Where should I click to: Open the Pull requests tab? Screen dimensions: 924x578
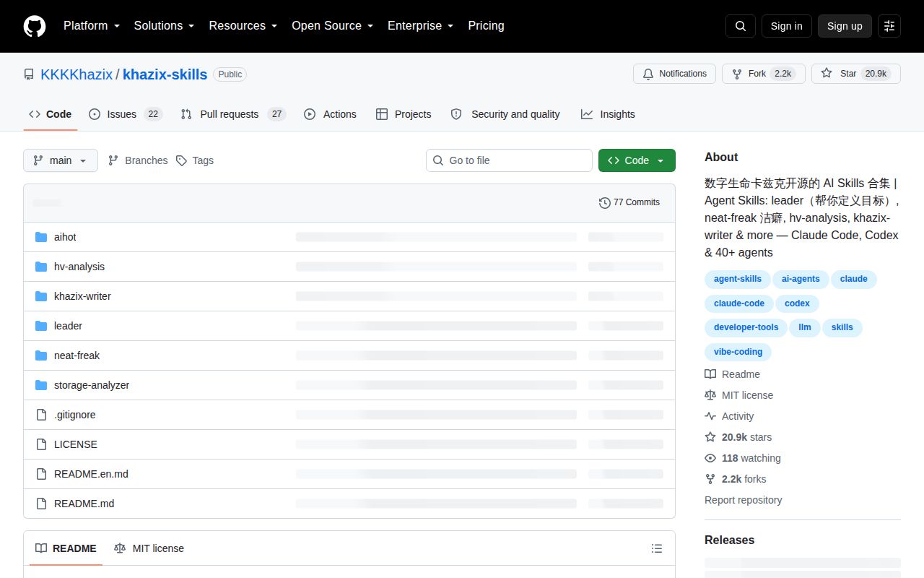[233, 114]
